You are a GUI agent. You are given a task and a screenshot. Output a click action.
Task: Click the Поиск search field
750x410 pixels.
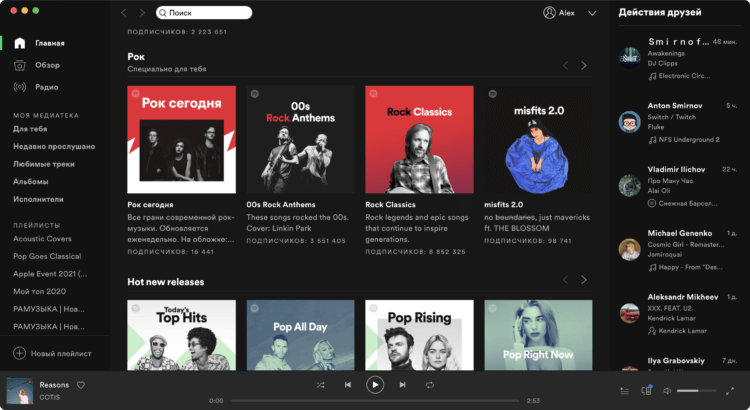point(204,13)
